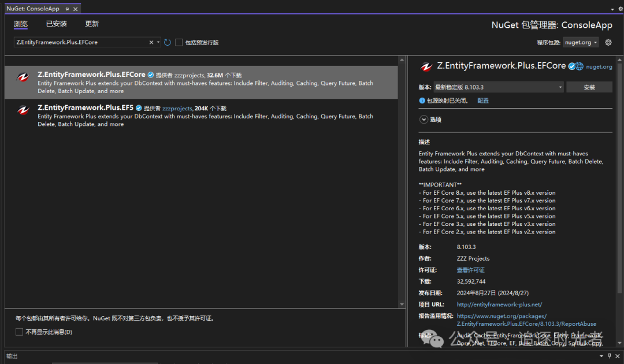
Task: Open the 浏览 (Browse) tab
Action: click(x=21, y=24)
